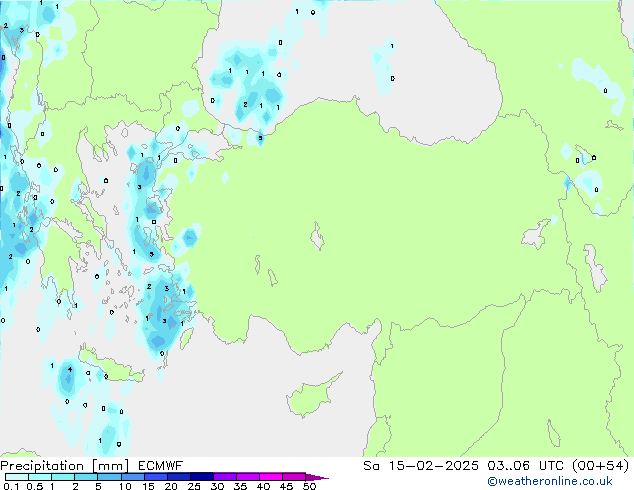Pick the magenta legend swatch between 40 and 45
The image size is (634, 490).
(x=271, y=477)
